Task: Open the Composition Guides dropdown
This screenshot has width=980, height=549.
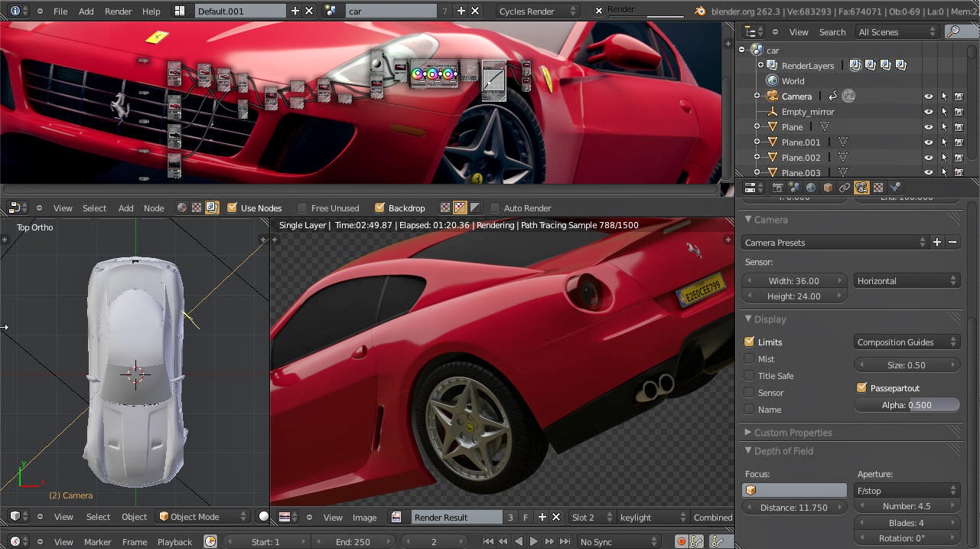Action: (907, 341)
